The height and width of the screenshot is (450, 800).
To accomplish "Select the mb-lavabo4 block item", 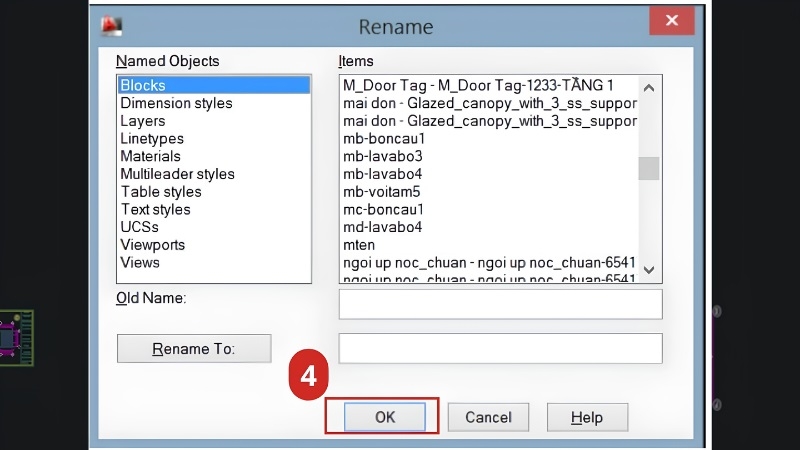I will pyautogui.click(x=383, y=174).
